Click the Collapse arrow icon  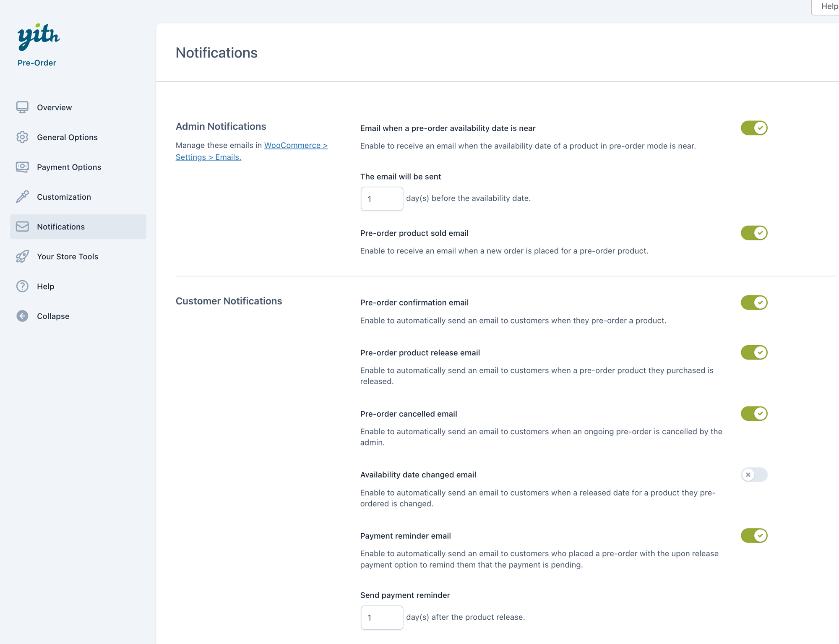(22, 316)
